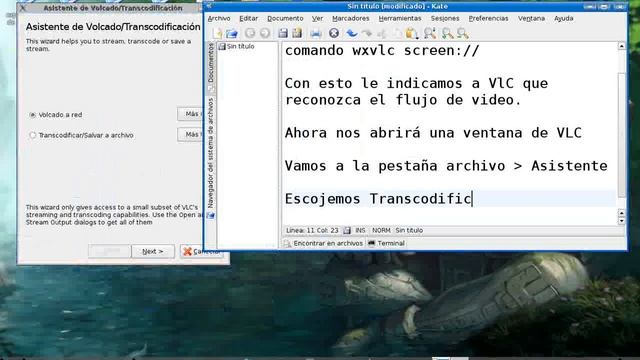Click the Más button beside Transcodificar/Salvar
Viewport: 640px width, 360px height.
click(x=190, y=134)
